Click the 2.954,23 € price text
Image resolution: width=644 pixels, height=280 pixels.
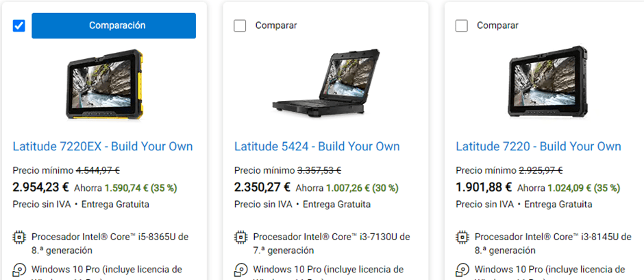click(x=40, y=187)
